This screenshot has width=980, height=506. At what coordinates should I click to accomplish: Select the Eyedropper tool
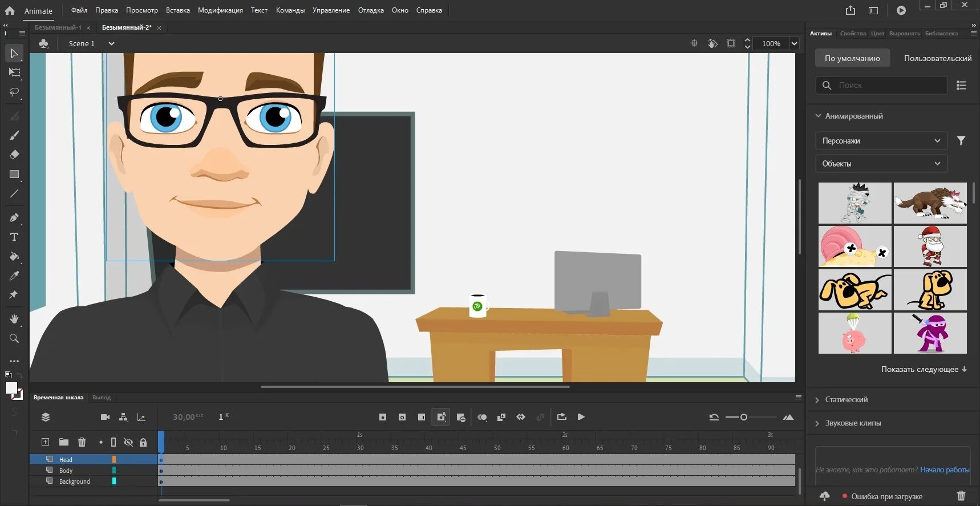coord(14,276)
